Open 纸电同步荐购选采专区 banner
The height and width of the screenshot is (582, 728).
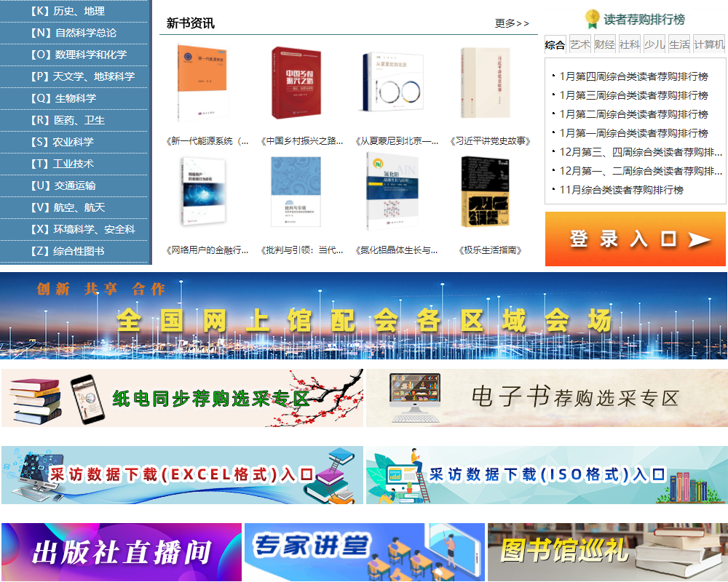182,398
